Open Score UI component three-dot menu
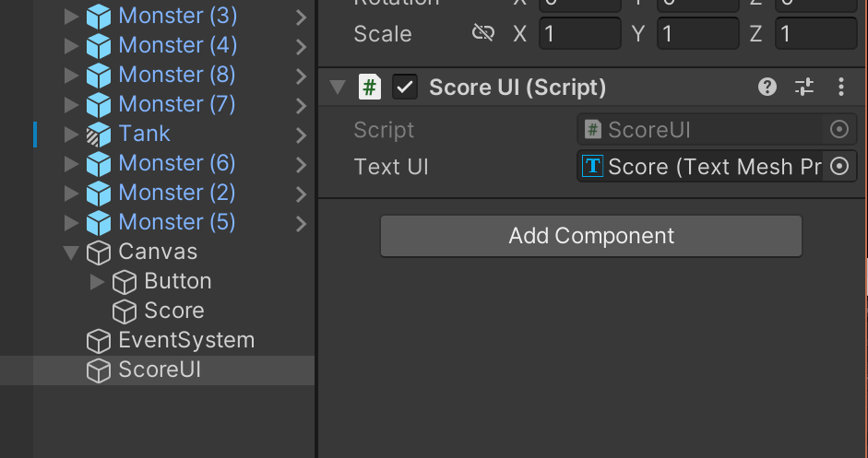Image resolution: width=868 pixels, height=458 pixels. click(x=840, y=88)
